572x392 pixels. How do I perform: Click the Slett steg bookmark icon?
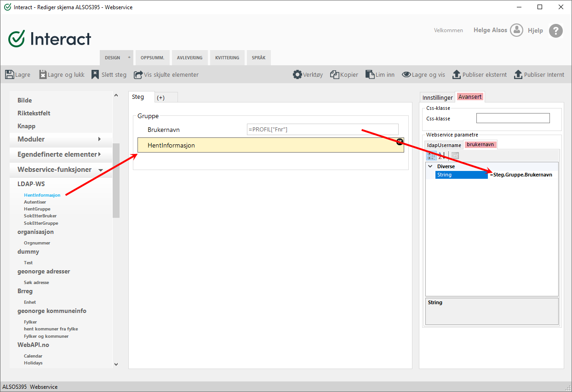95,74
